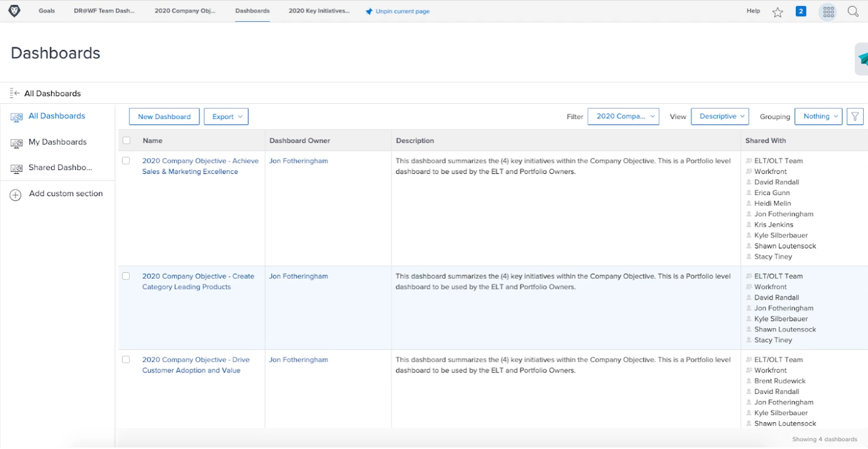868x449 pixels.
Task: Check the Drive Customer Adoption and Value row
Action: point(126,360)
